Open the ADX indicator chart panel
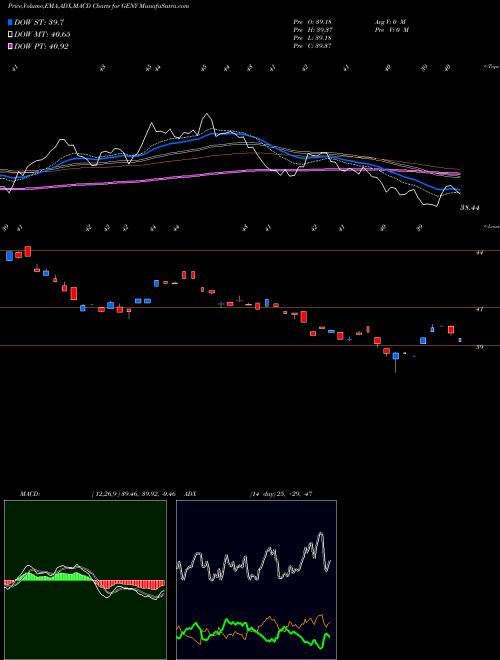 (x=256, y=580)
